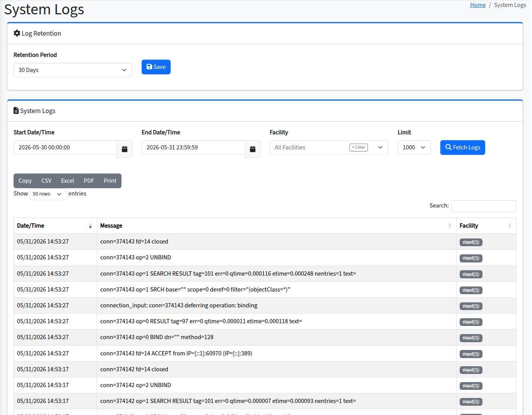532x415 pixels.
Task: Click the table Search box
Action: (484, 206)
